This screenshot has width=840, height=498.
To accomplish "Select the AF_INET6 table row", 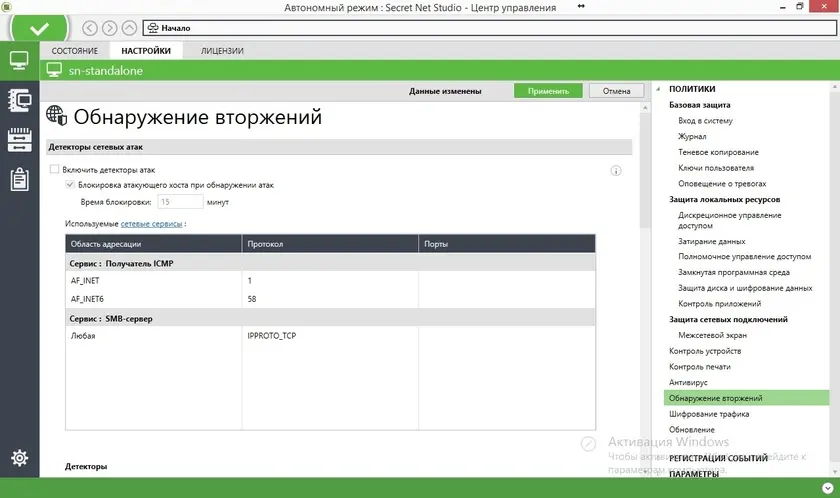I will [330, 299].
